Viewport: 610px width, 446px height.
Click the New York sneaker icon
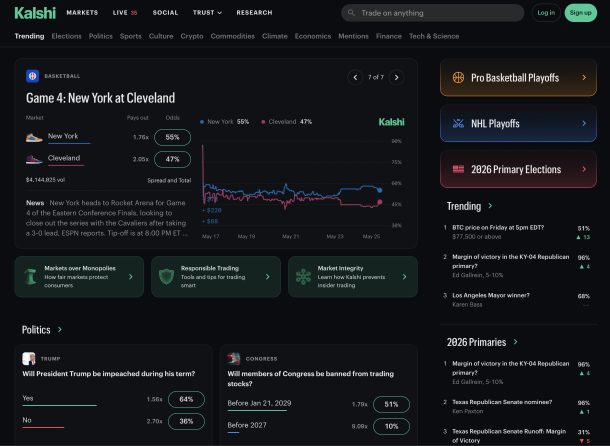point(34,137)
